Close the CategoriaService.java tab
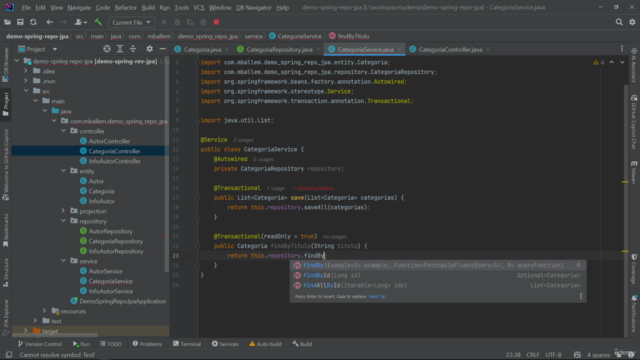Image resolution: width=640 pixels, height=360 pixels. pos(400,49)
